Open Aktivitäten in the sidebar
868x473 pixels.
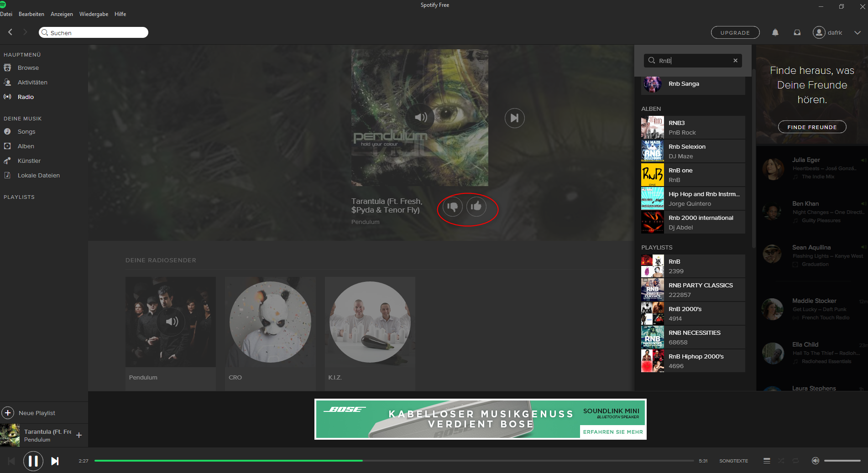(32, 82)
